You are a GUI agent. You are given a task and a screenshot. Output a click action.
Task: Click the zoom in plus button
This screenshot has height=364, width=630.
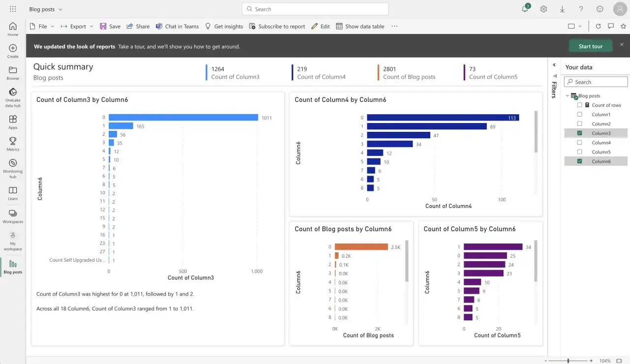(x=591, y=361)
